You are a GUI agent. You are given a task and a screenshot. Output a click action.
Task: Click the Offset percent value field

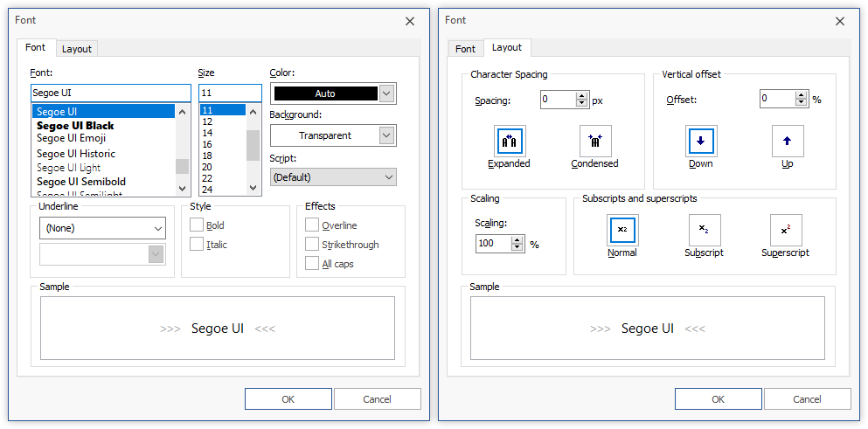point(778,100)
